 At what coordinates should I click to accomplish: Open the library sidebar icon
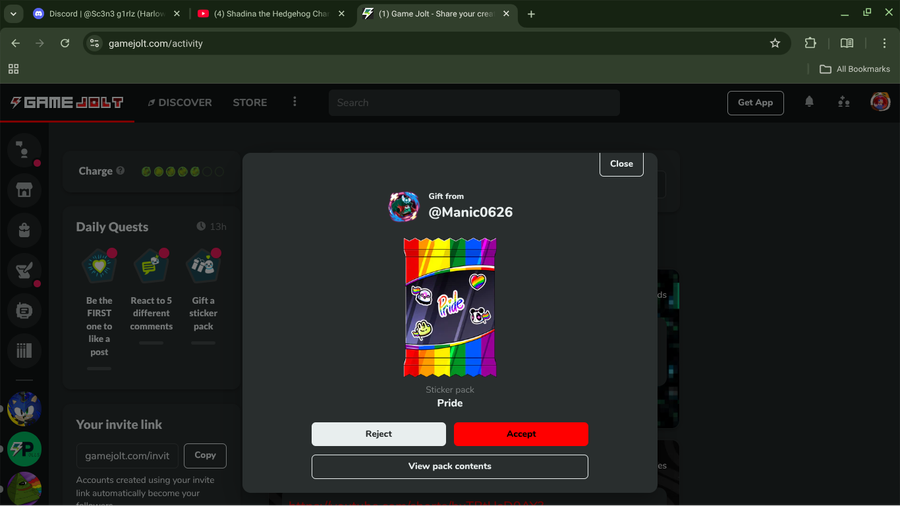tap(24, 351)
